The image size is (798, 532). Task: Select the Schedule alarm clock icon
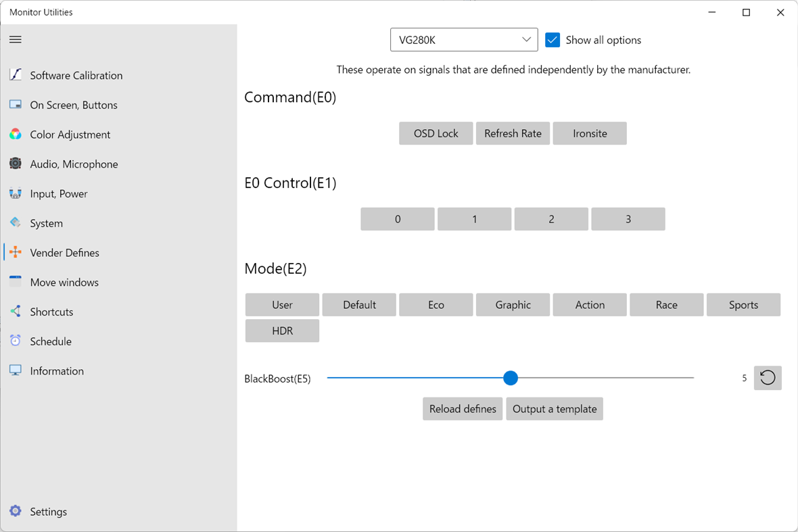(x=16, y=341)
